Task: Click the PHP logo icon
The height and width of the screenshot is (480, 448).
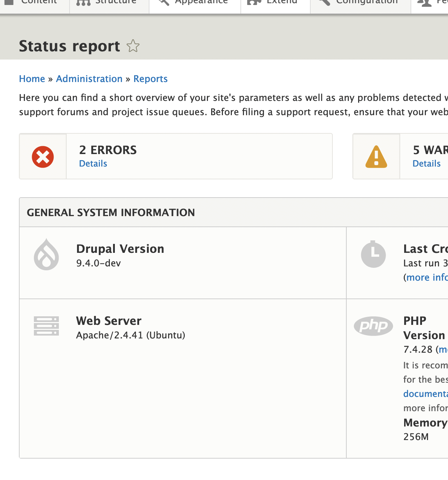Action: pos(373,326)
